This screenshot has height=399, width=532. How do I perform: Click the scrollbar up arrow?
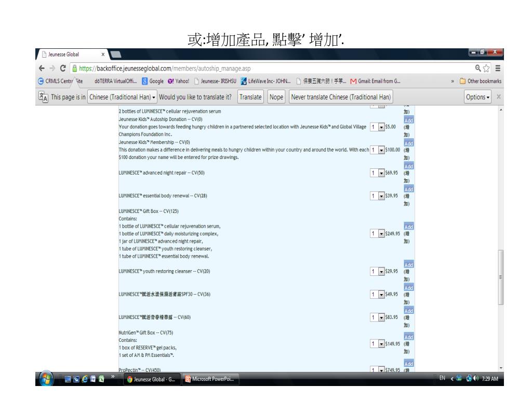pyautogui.click(x=501, y=110)
